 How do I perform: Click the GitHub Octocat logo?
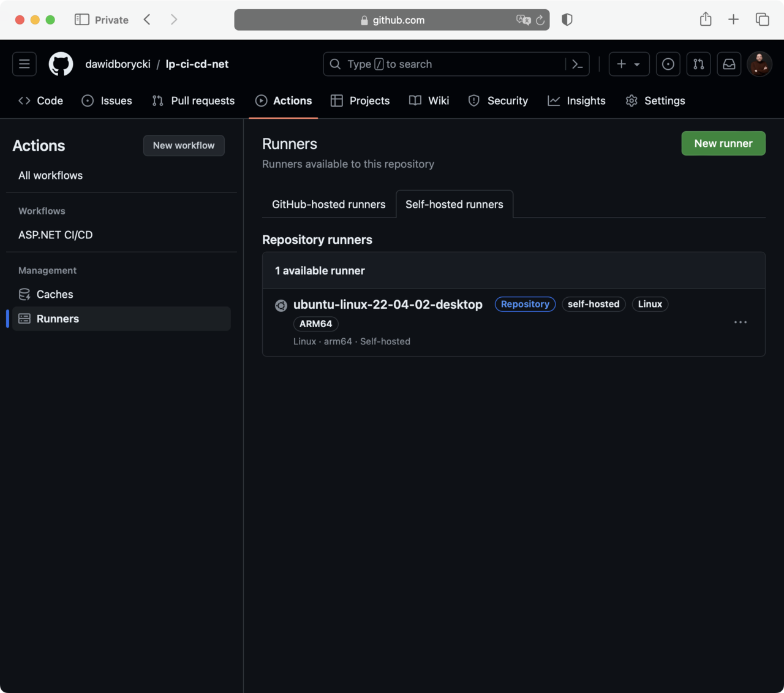pyautogui.click(x=61, y=64)
